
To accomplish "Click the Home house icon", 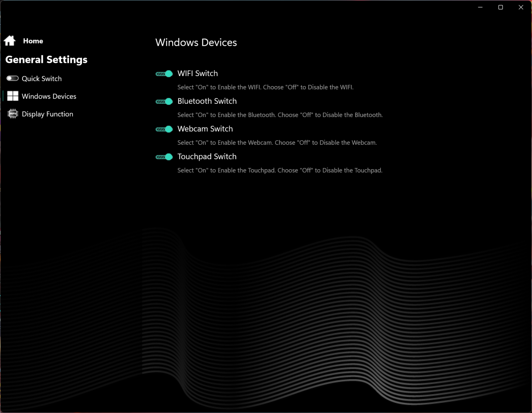I will [10, 41].
